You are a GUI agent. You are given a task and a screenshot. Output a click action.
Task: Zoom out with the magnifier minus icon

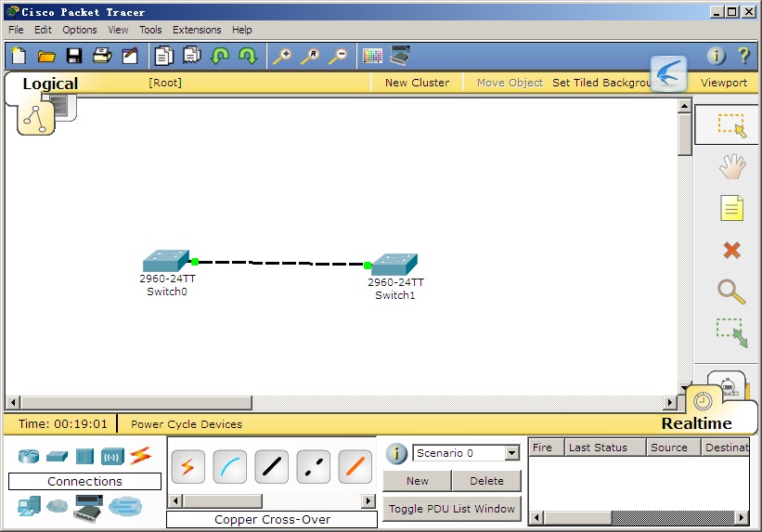pos(338,56)
